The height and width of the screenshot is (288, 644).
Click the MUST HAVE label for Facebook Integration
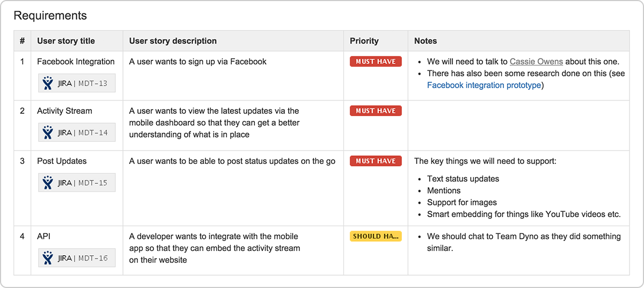[376, 62]
